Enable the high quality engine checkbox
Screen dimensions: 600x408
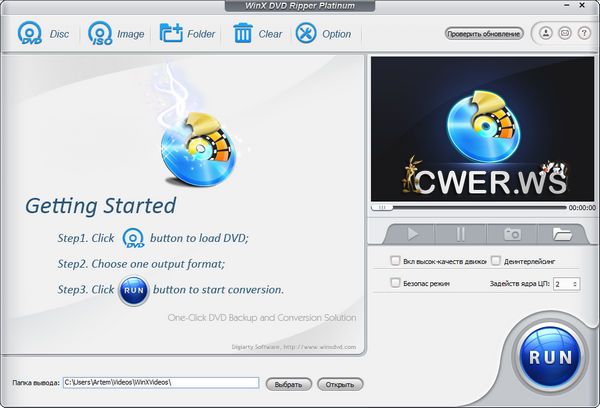pyautogui.click(x=395, y=261)
